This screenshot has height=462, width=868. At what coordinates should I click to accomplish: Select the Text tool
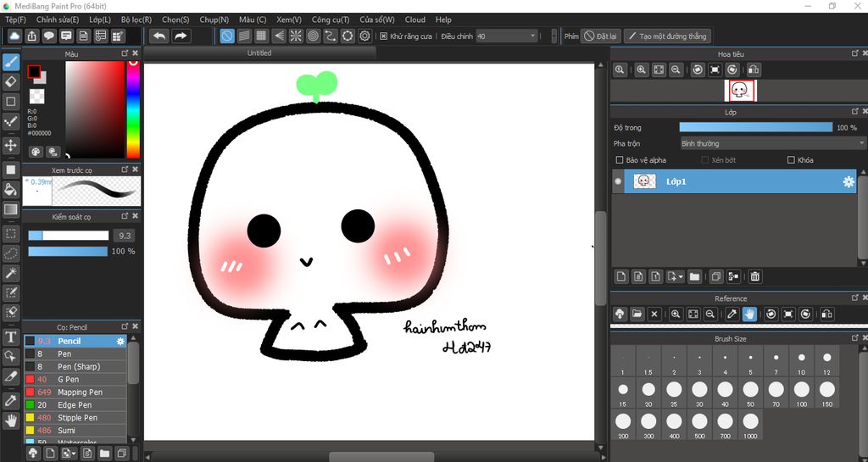tap(11, 337)
